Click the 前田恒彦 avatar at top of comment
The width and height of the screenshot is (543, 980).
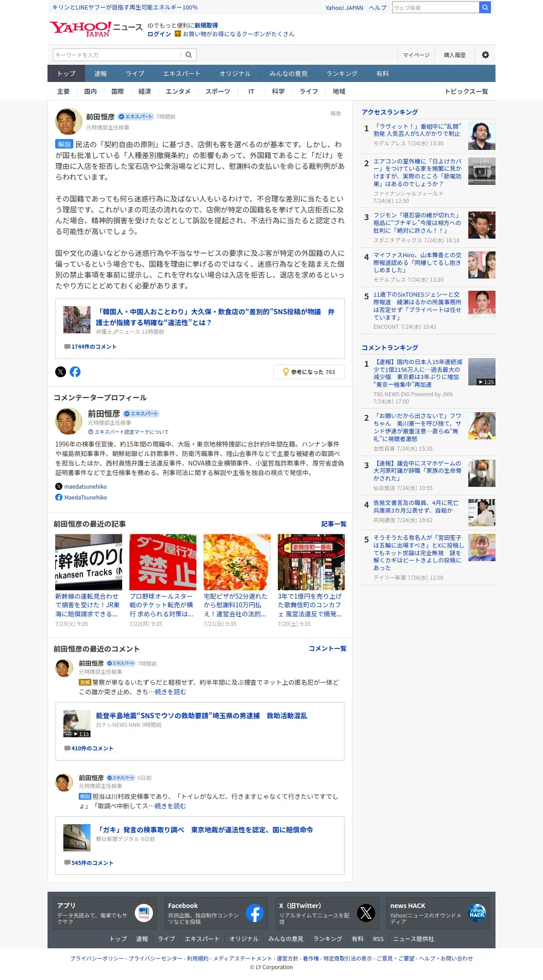69,121
